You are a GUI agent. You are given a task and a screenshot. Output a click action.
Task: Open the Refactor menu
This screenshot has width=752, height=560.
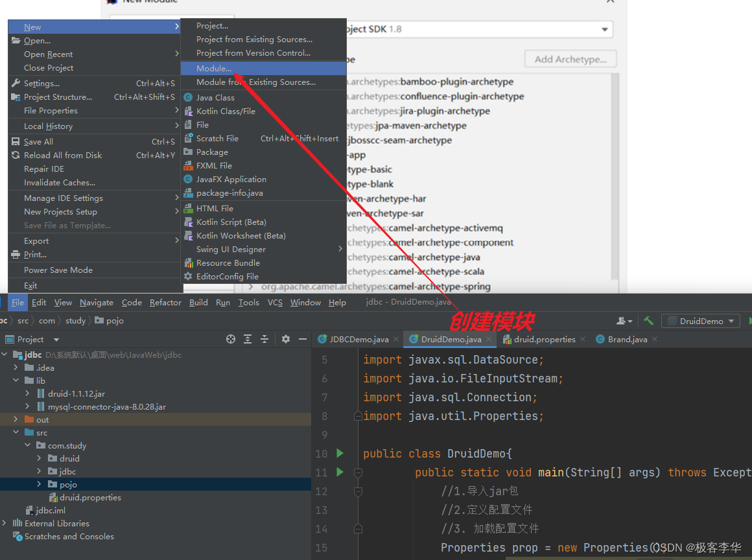coord(165,303)
